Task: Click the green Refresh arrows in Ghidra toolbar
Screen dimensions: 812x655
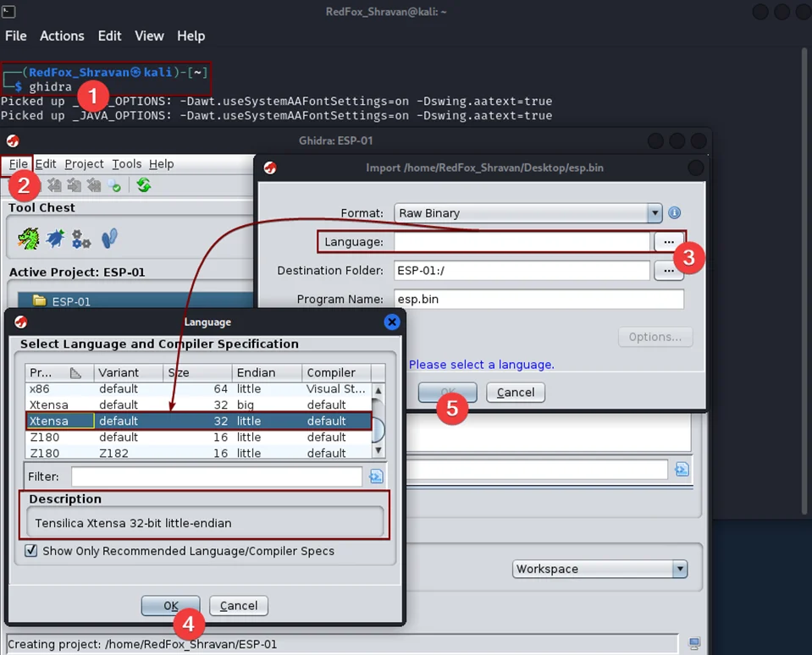Action: click(x=144, y=184)
